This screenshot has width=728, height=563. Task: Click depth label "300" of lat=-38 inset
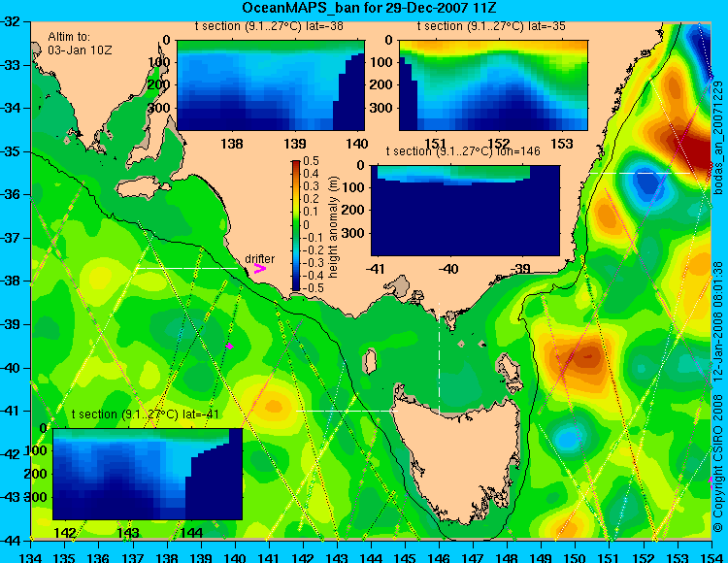coord(160,108)
